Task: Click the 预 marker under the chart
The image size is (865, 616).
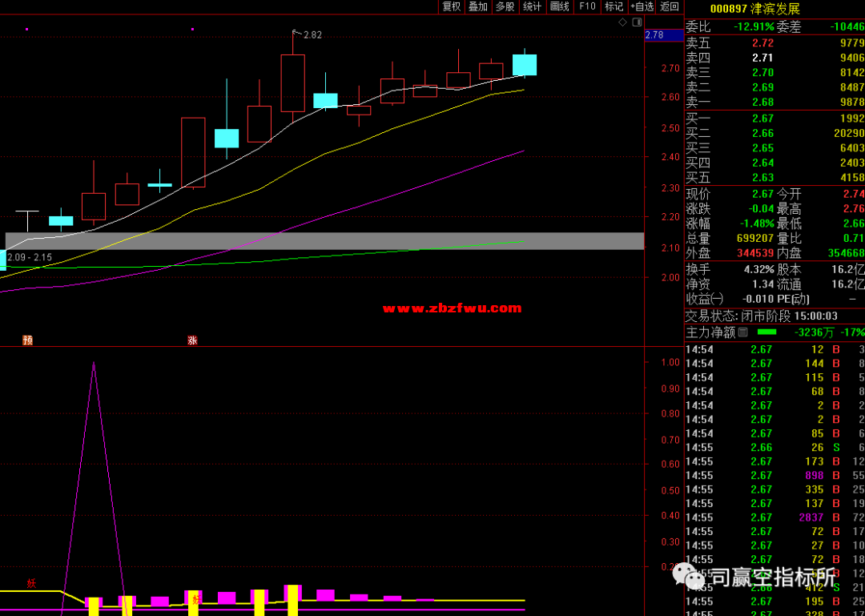Action: [x=27, y=340]
